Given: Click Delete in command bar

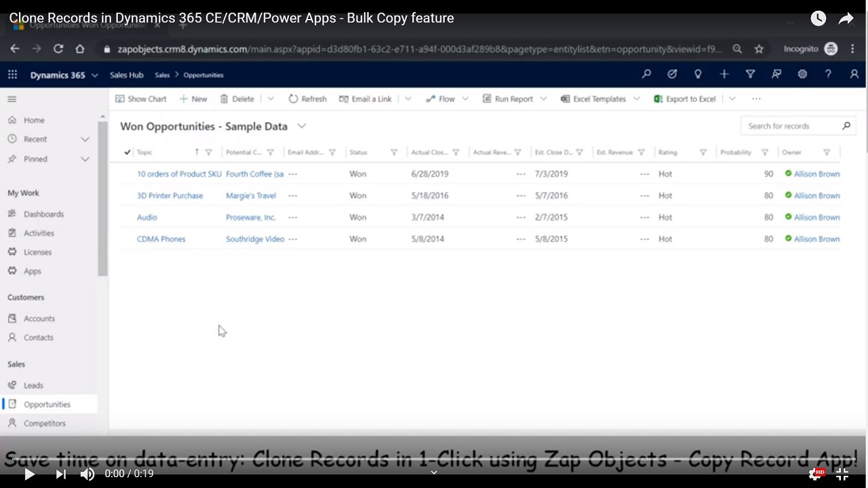Looking at the screenshot, I should pyautogui.click(x=237, y=99).
